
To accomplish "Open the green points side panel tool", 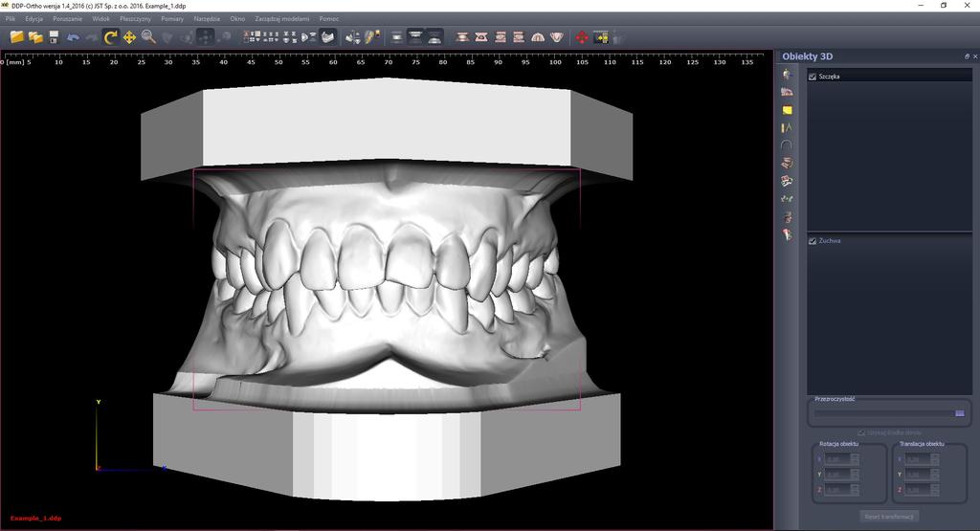I will click(787, 199).
